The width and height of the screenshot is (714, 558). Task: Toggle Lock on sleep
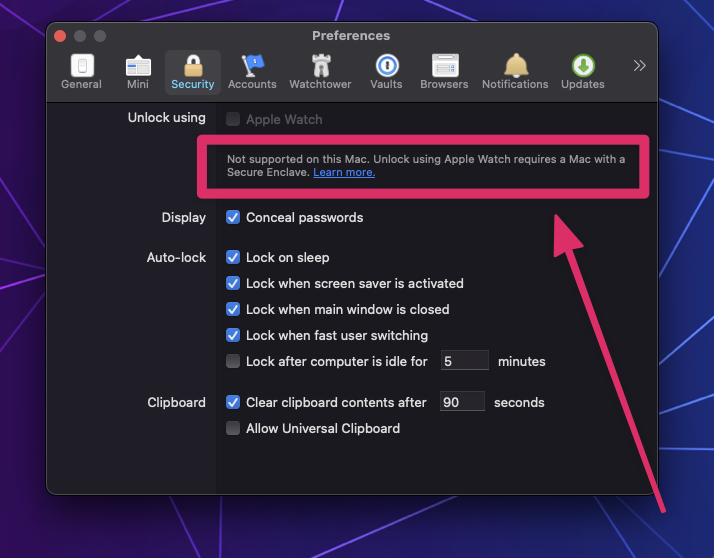[x=233, y=258]
